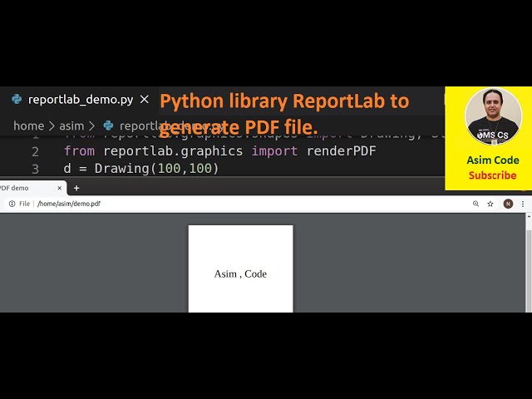The image size is (532, 399).
Task: Open the home breadcrumb segment
Action: point(29,126)
